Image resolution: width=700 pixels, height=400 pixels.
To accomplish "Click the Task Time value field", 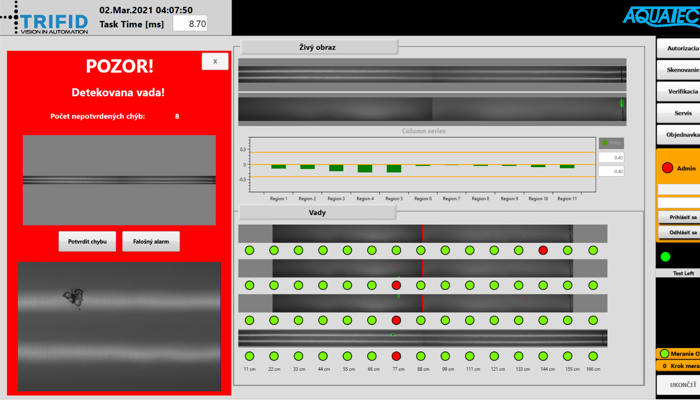I will [x=190, y=23].
